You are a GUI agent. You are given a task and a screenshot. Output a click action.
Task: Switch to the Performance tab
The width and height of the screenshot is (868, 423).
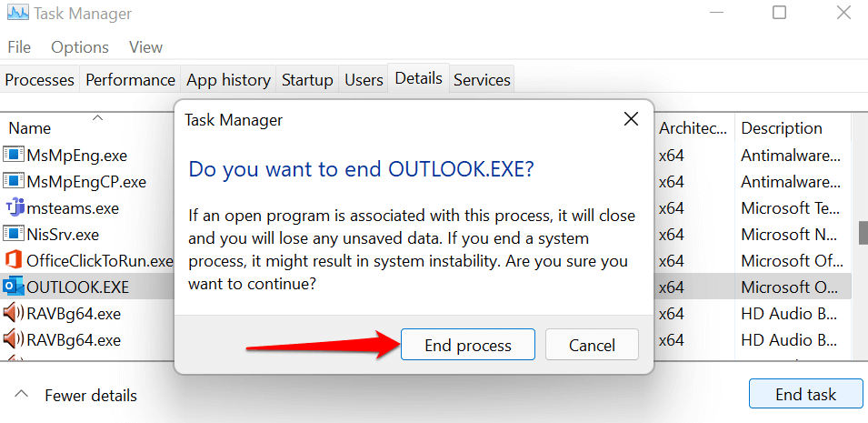(x=130, y=80)
